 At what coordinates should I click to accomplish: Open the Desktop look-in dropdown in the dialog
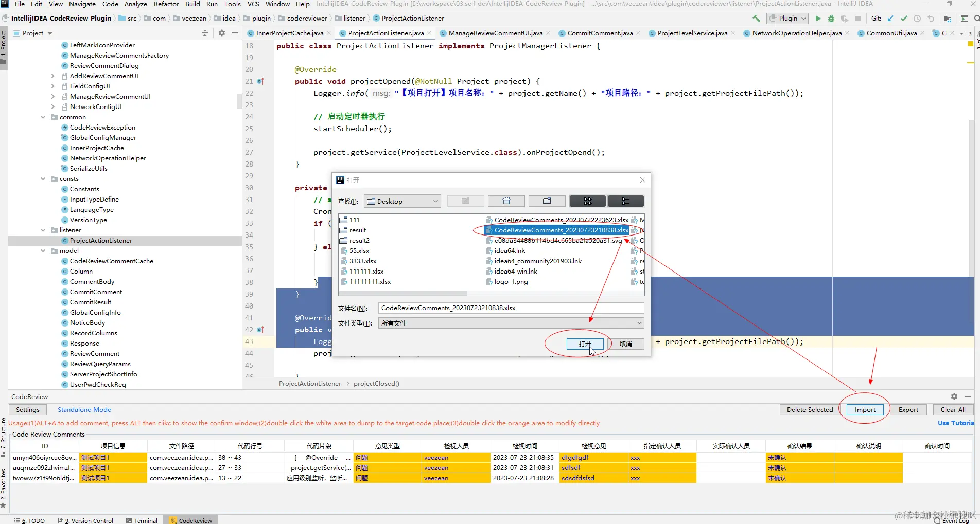[x=402, y=201]
